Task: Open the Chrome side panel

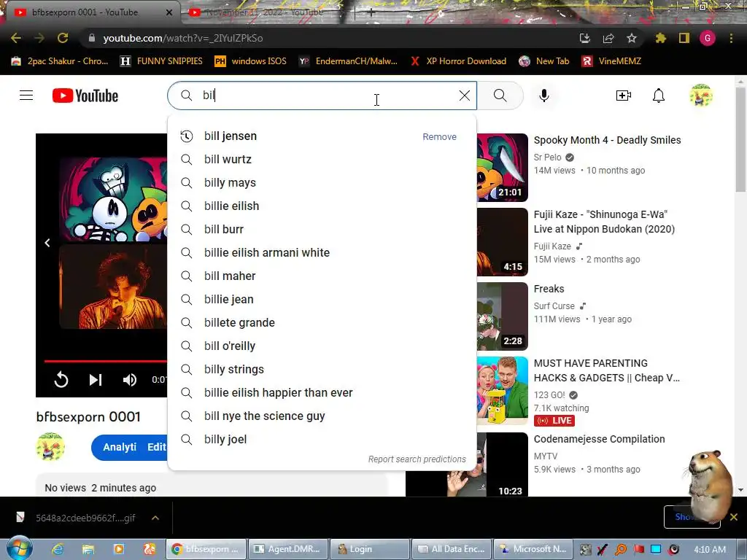Action: click(684, 38)
